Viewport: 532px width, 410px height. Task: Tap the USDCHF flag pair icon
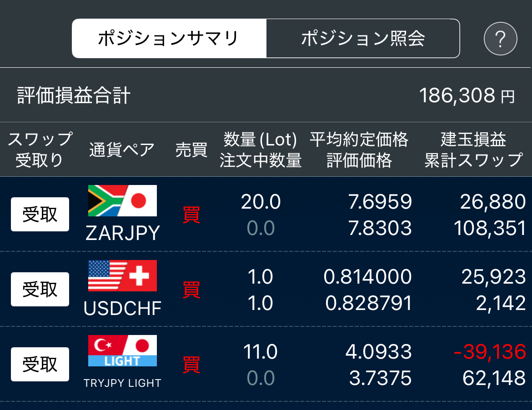tap(122, 276)
